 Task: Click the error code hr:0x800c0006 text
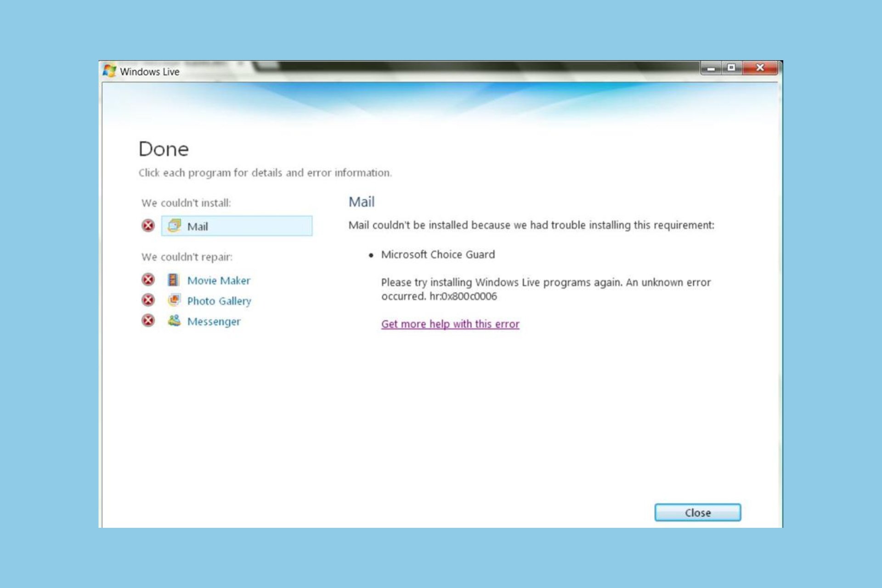pos(463,296)
